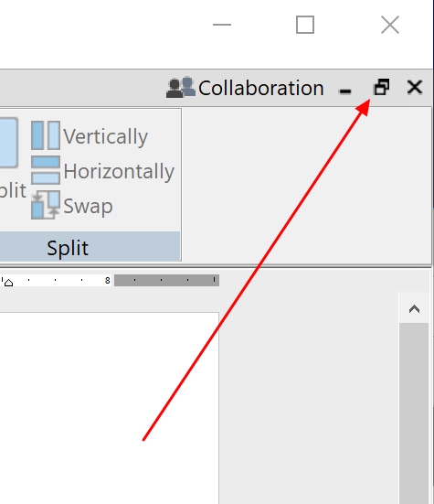Select the split Horizontally icon
The width and height of the screenshot is (434, 504).
[x=46, y=170]
